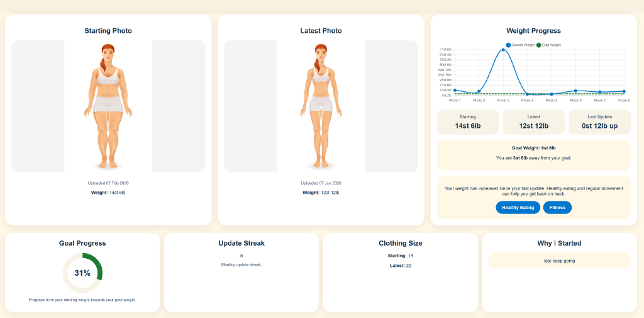
Task: Click the 'Monthly update streak.' text
Action: pos(241,264)
